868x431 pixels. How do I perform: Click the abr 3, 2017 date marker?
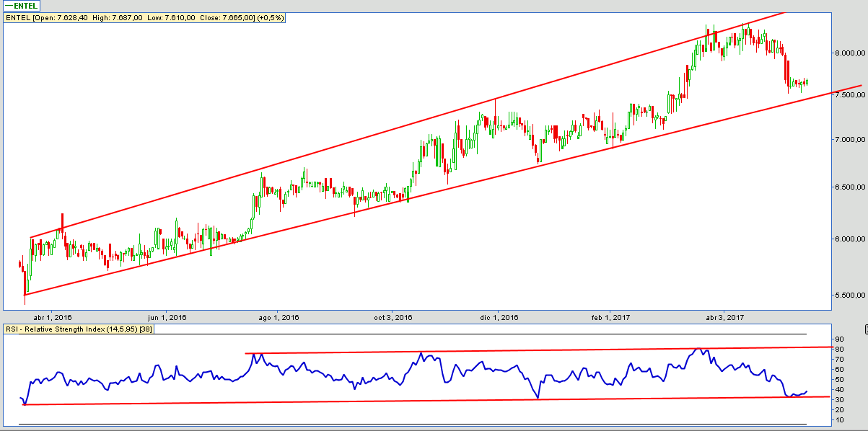tap(724, 317)
